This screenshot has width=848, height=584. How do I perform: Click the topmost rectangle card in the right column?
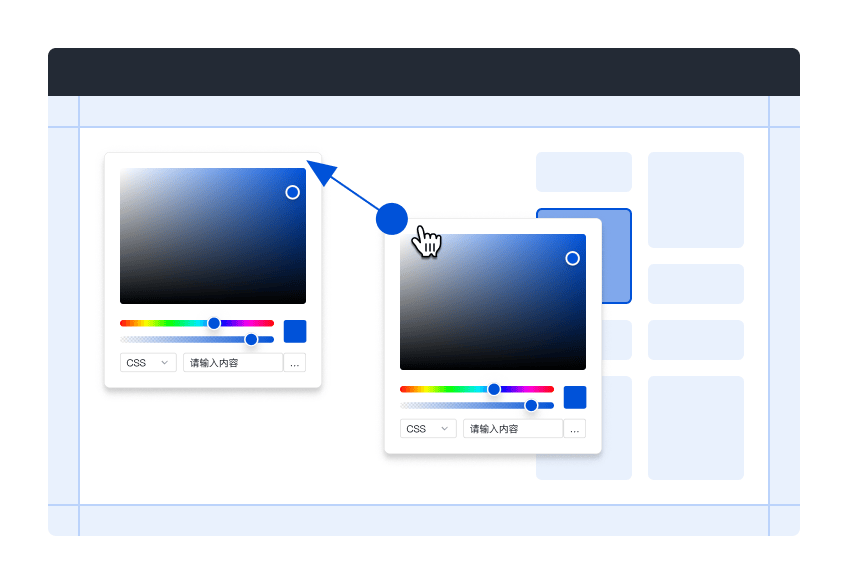click(696, 200)
